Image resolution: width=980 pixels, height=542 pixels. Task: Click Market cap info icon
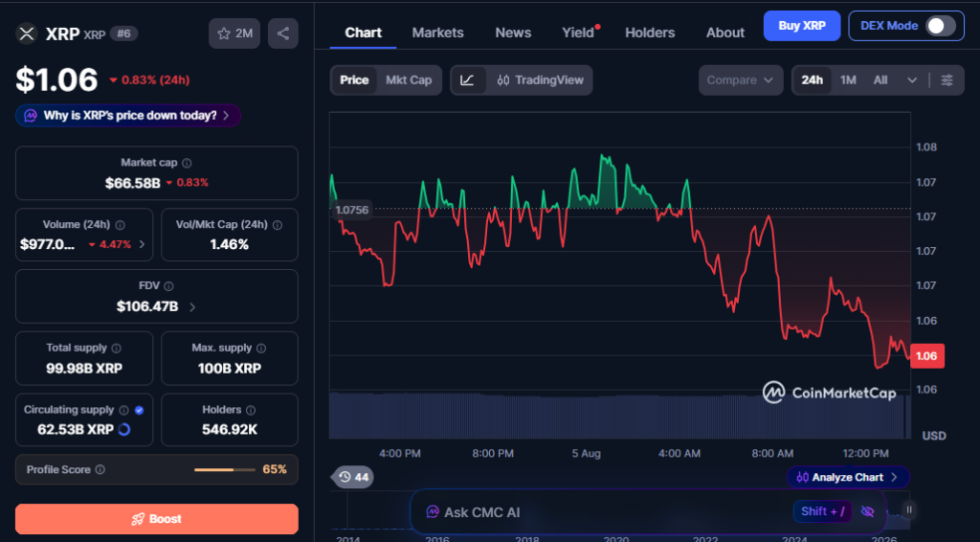coord(187,163)
